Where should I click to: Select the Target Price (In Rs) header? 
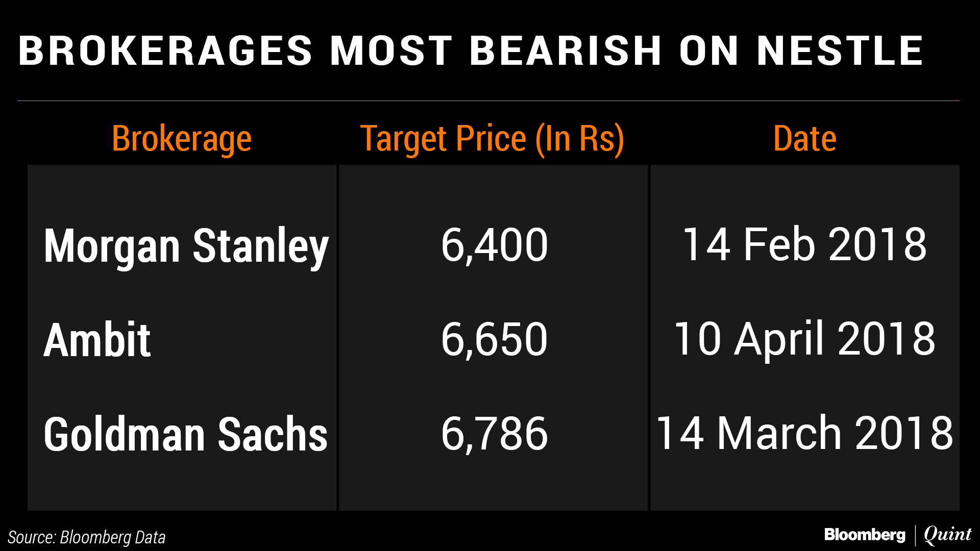pyautogui.click(x=492, y=139)
